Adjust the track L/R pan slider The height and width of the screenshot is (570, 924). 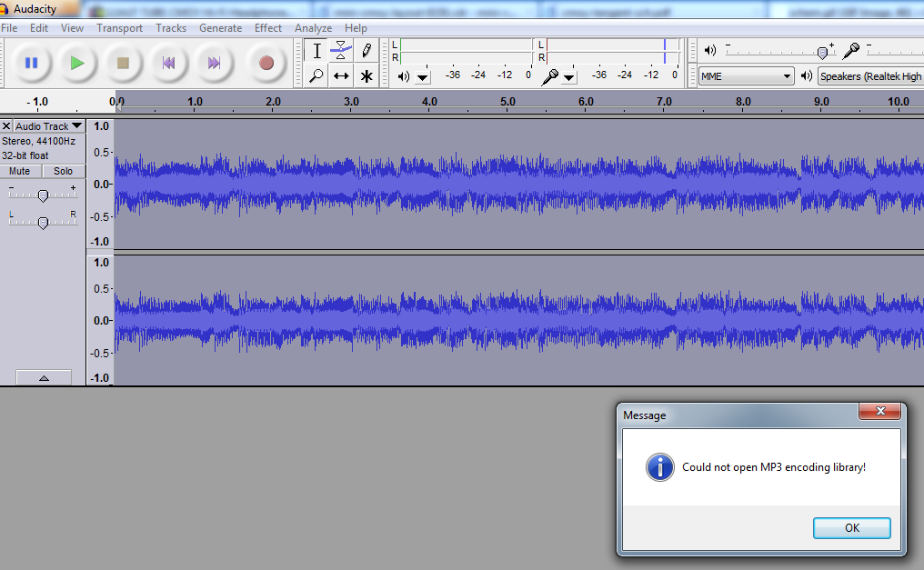coord(43,222)
